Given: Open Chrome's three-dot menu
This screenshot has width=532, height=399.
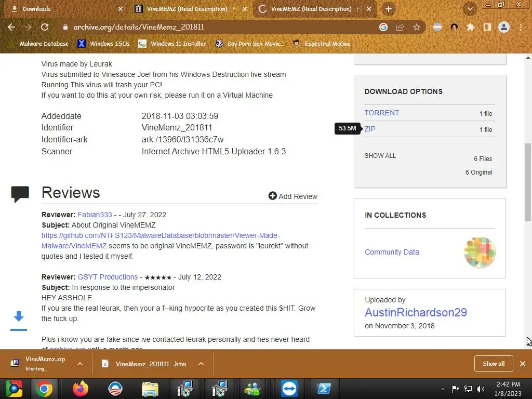Looking at the screenshot, I should [x=521, y=27].
